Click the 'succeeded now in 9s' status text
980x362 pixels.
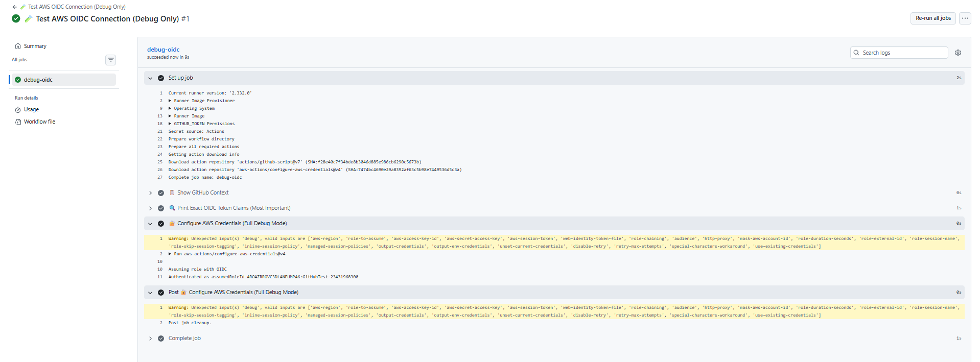pyautogui.click(x=168, y=57)
